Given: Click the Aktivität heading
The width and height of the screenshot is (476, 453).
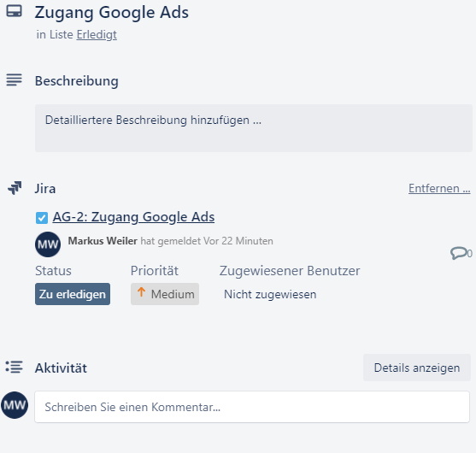Looking at the screenshot, I should 61,368.
